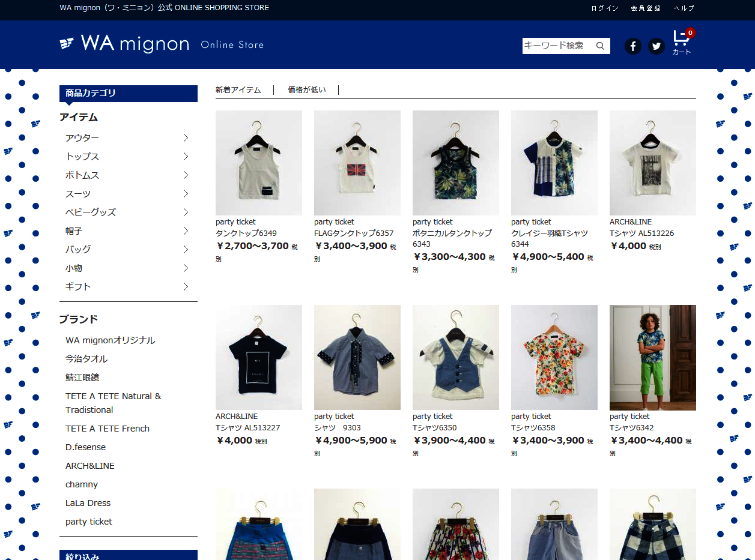Click the 絞り込み sidebar header
The height and width of the screenshot is (560, 755).
[129, 555]
